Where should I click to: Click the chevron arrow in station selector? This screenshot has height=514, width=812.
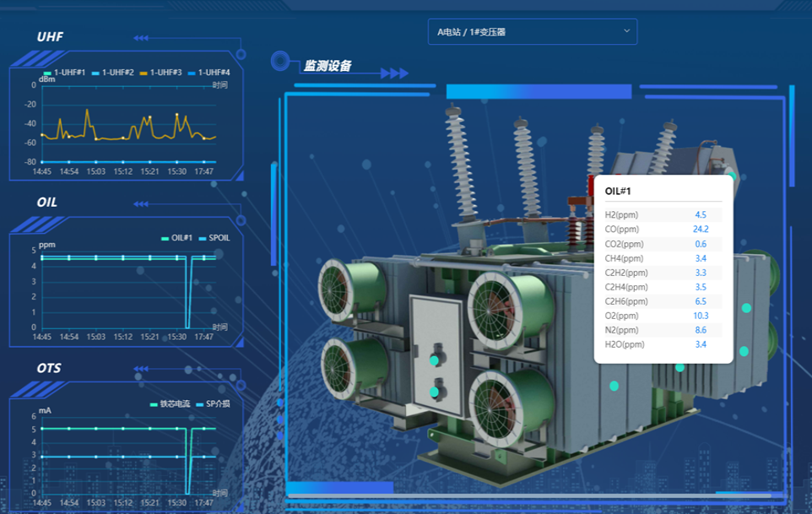pos(626,31)
